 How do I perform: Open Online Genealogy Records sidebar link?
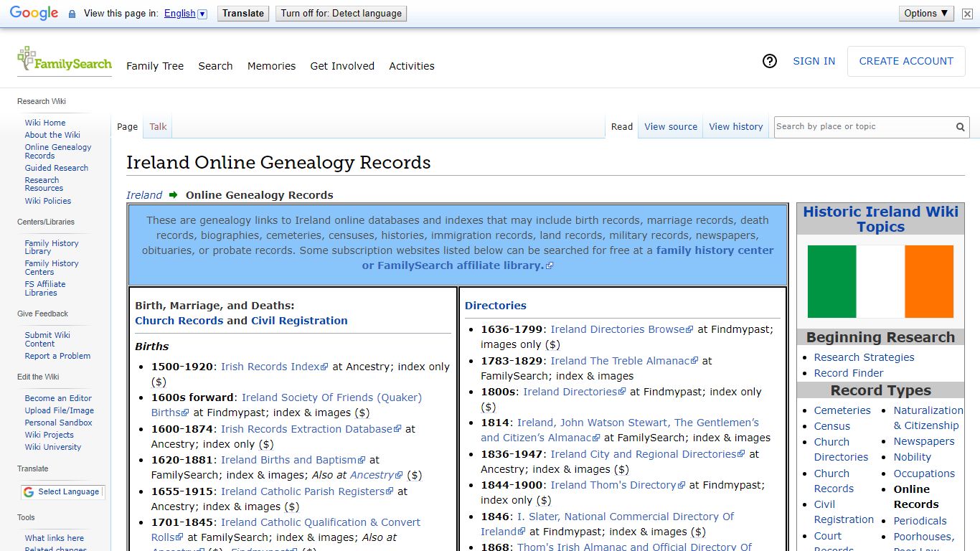[x=58, y=151]
